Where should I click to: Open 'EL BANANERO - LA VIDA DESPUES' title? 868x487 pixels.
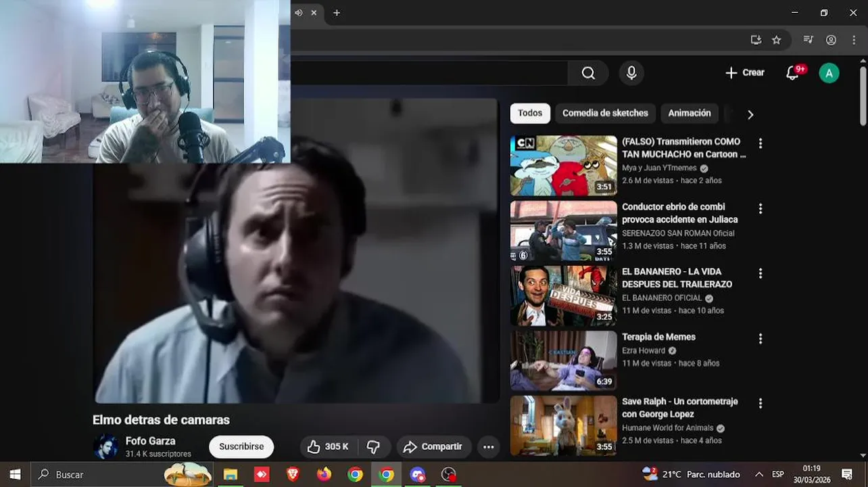[x=677, y=278]
